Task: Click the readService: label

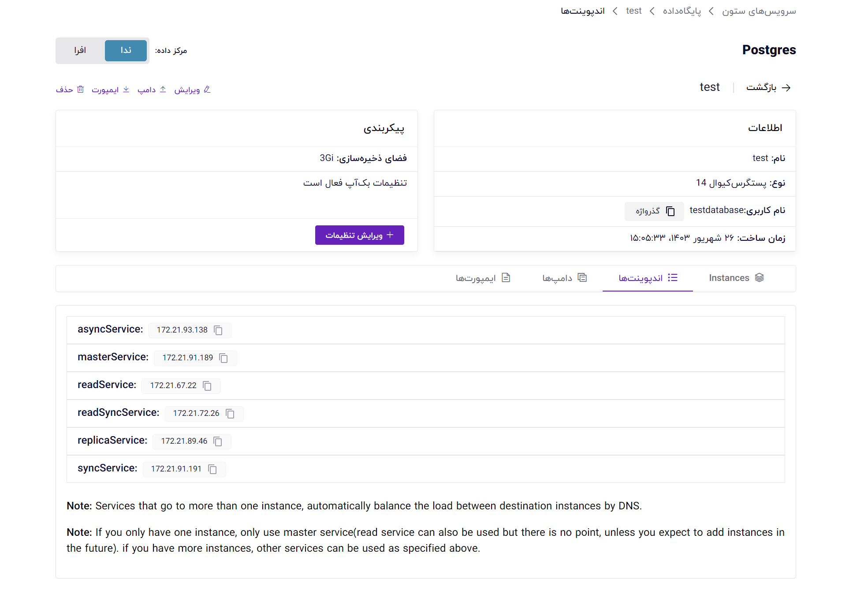Action: pos(107,385)
